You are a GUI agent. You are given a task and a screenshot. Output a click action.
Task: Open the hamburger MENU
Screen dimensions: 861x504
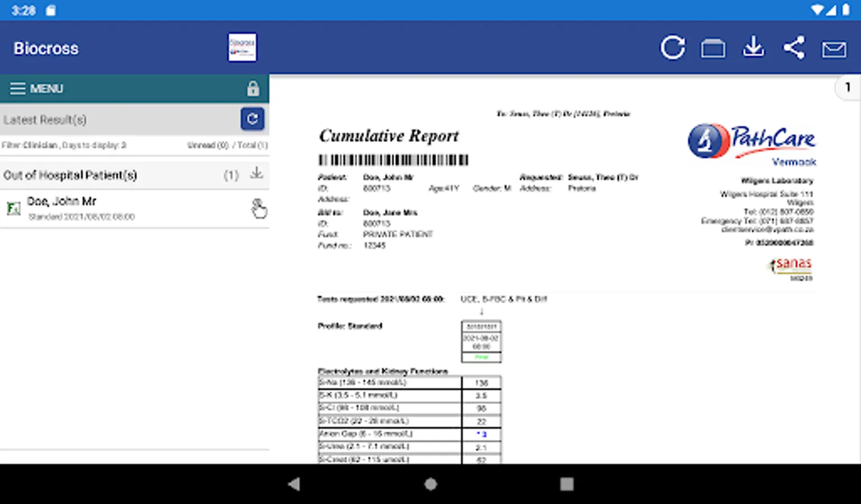coord(37,88)
